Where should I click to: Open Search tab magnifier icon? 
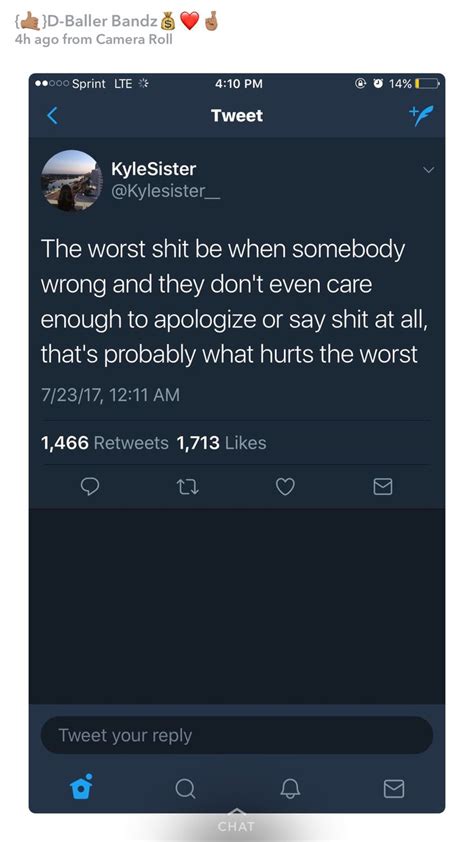(185, 788)
